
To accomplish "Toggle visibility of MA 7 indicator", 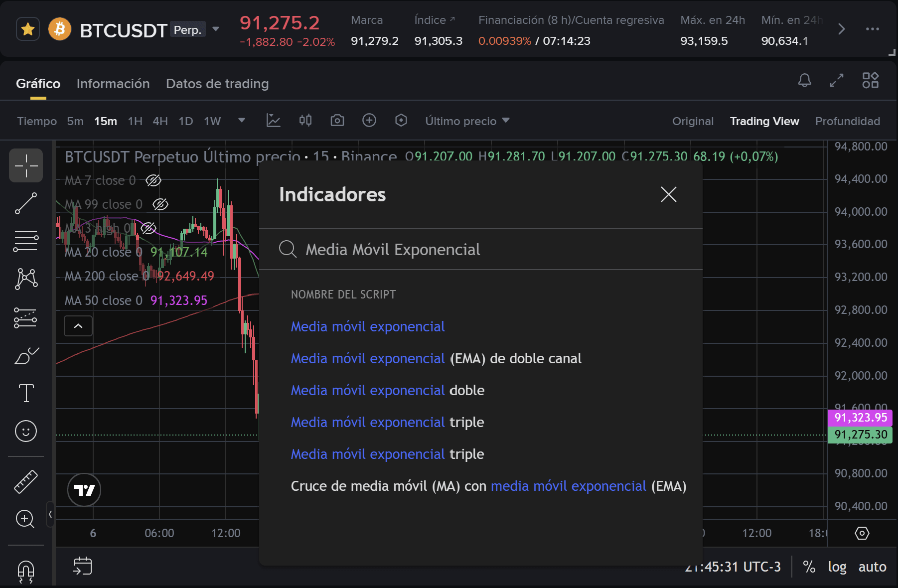I will [153, 180].
